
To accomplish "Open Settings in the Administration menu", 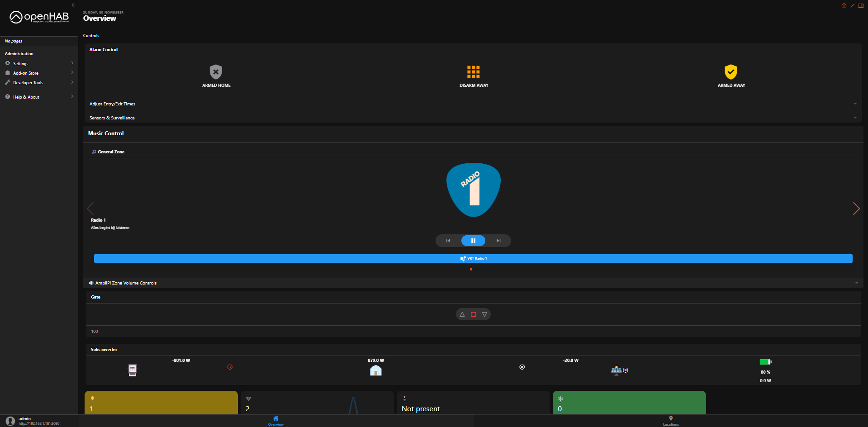I will (21, 64).
